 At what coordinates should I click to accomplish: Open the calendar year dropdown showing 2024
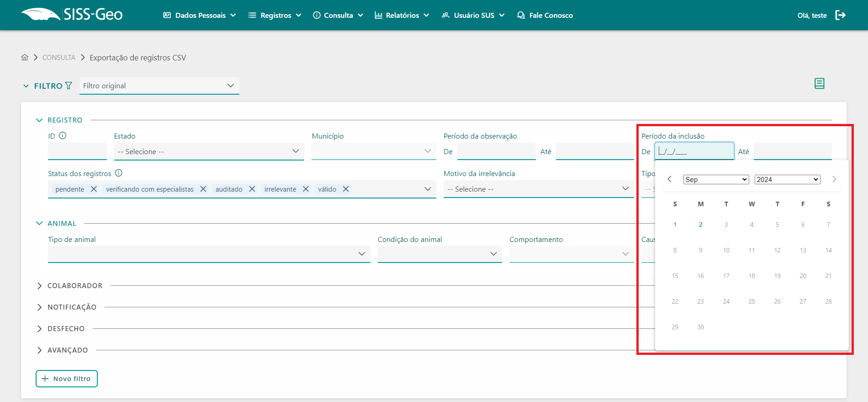(x=787, y=179)
